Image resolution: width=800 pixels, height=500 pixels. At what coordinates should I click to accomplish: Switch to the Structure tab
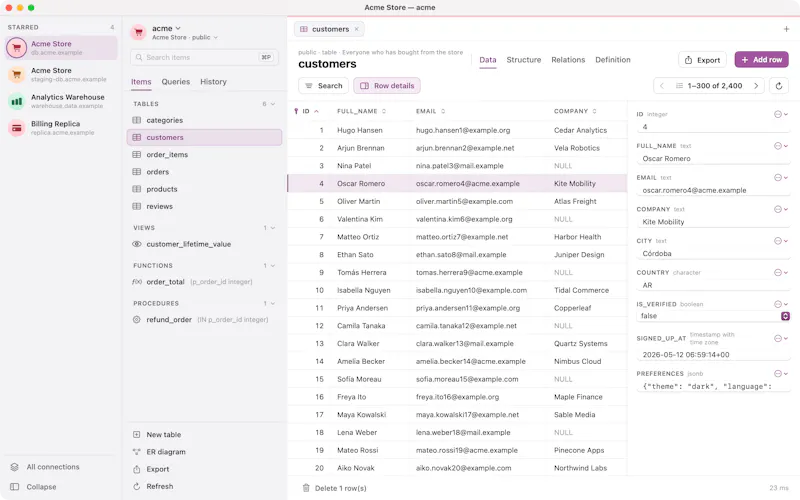pos(523,60)
